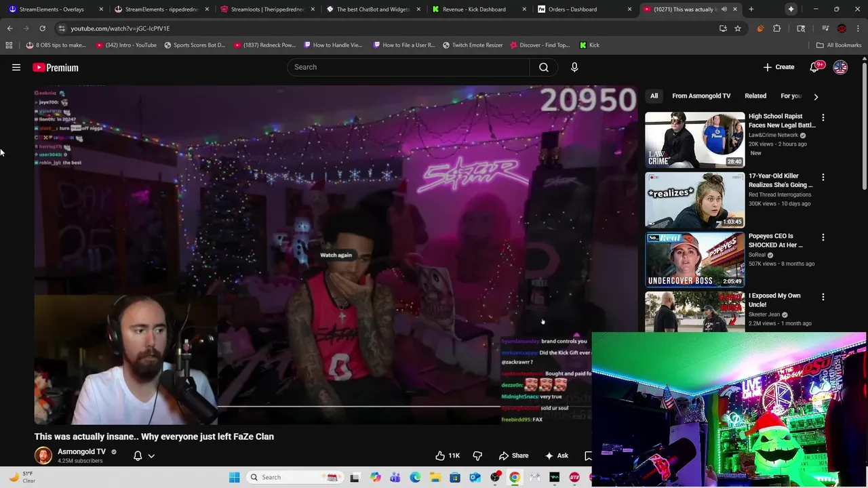Open Sports Scores Bot bookmark
Image resolution: width=868 pixels, height=488 pixels.
194,45
